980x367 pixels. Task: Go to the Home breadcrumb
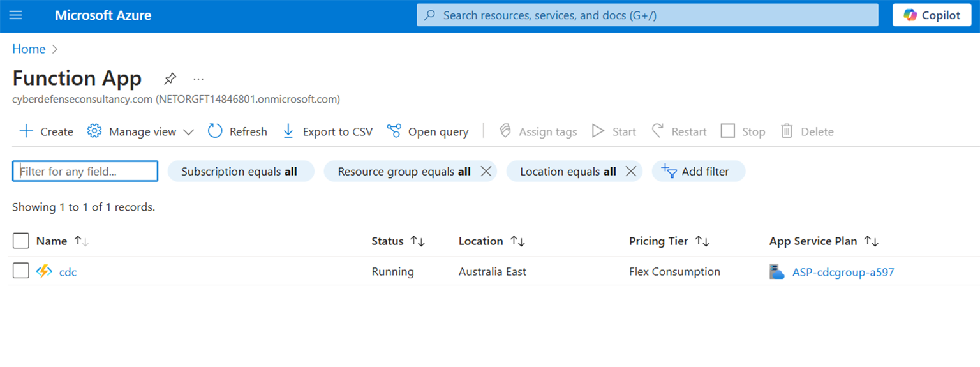tap(29, 49)
